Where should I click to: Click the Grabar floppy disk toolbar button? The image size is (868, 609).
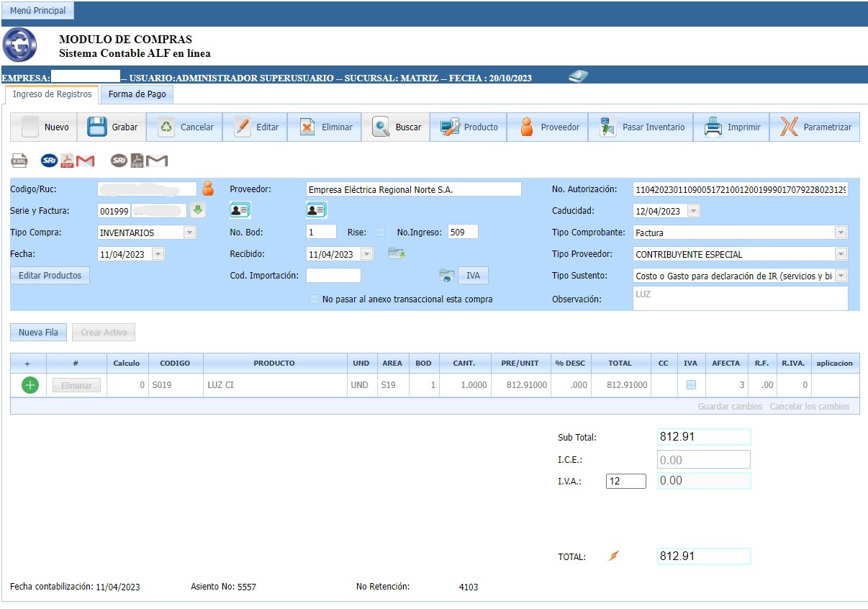(112, 127)
